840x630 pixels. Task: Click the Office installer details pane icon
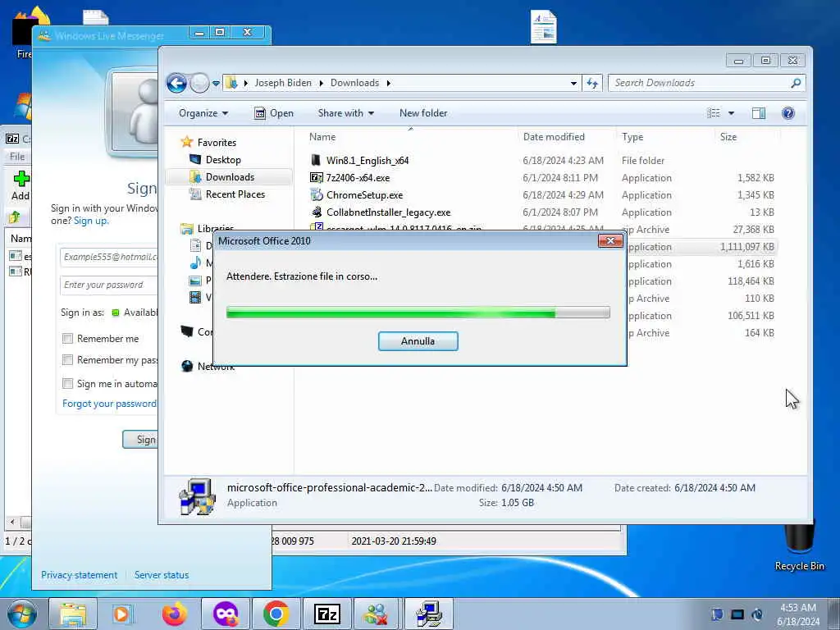click(197, 496)
